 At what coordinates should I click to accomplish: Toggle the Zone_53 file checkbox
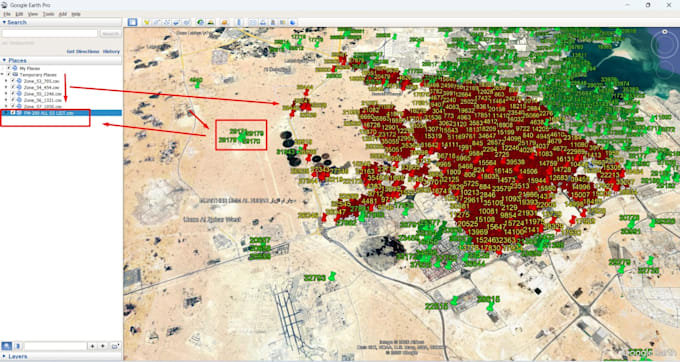13,81
